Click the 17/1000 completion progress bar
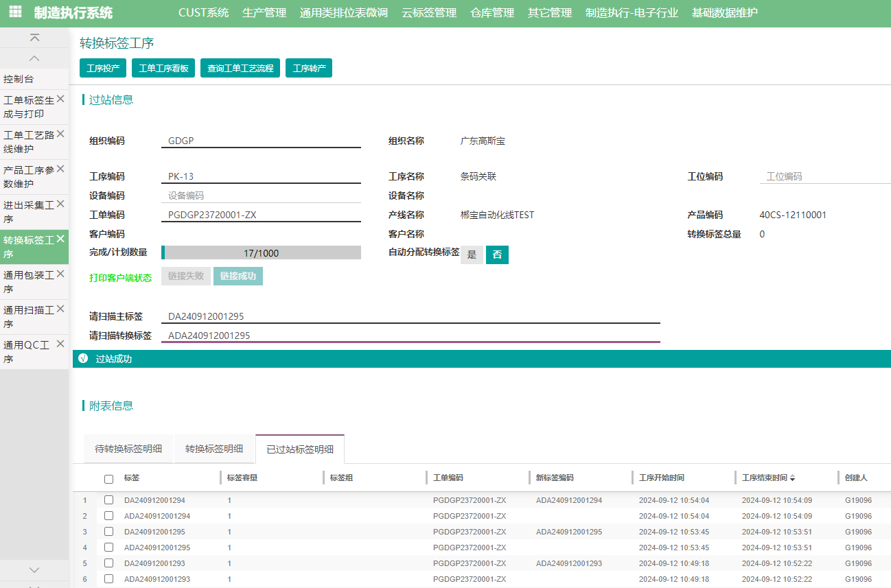Screen dimensions: 891x588 [261, 253]
